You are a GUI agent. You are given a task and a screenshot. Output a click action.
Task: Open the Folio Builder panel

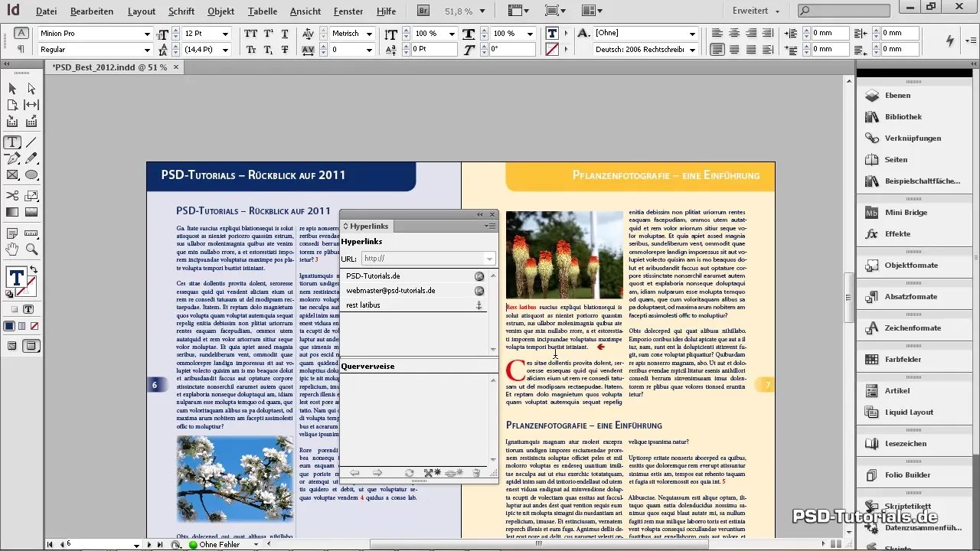(908, 475)
